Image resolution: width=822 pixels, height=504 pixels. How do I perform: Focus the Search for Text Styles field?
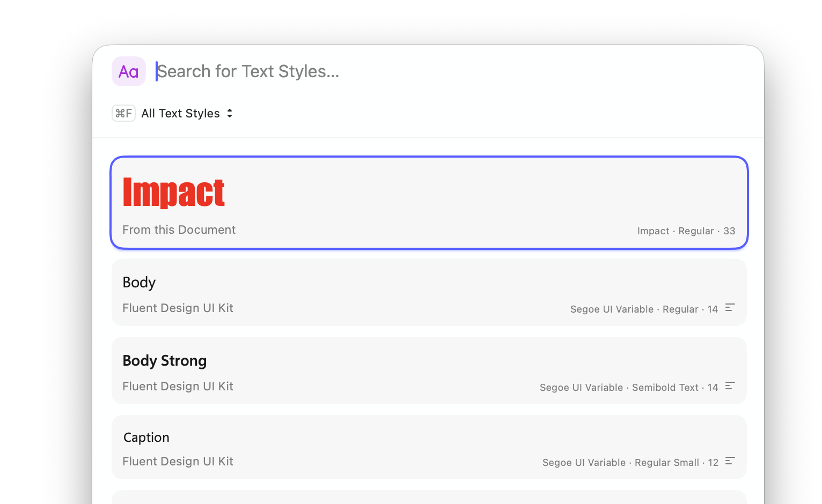pos(376,71)
